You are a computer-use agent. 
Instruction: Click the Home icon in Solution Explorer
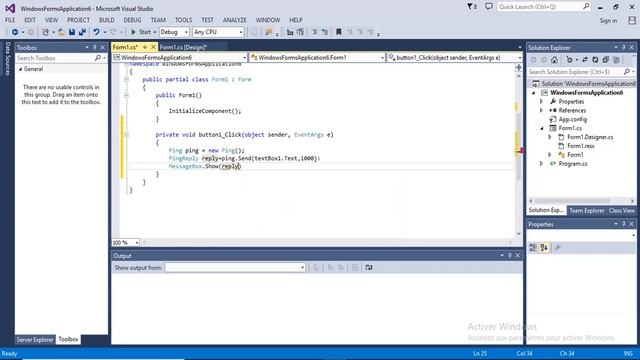tap(554, 60)
